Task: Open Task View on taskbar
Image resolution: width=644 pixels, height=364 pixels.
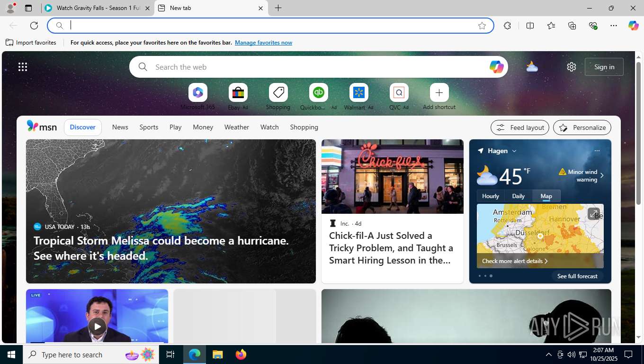Action: [170, 355]
